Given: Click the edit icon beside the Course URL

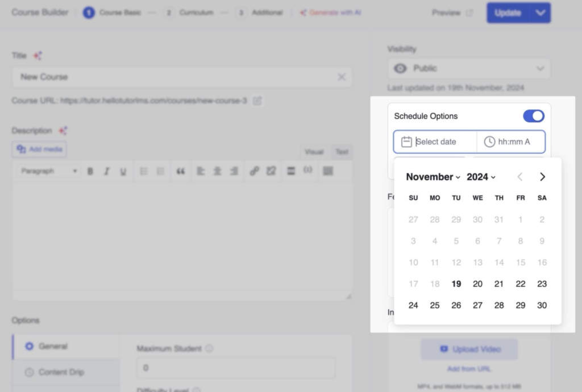Looking at the screenshot, I should 257,101.
